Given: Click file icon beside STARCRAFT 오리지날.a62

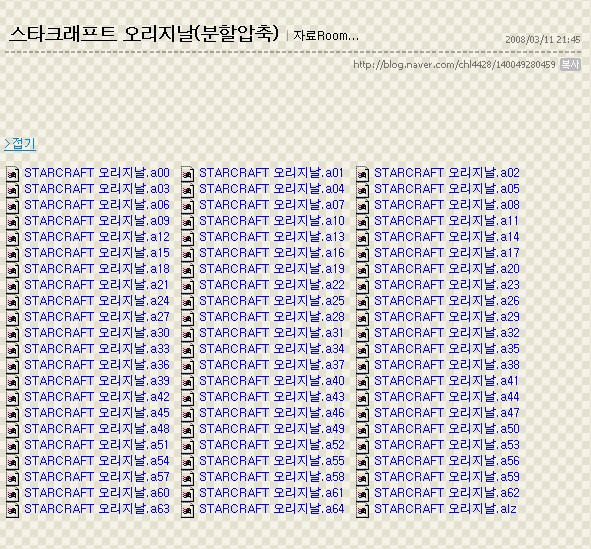Looking at the screenshot, I should pyautogui.click(x=363, y=494).
